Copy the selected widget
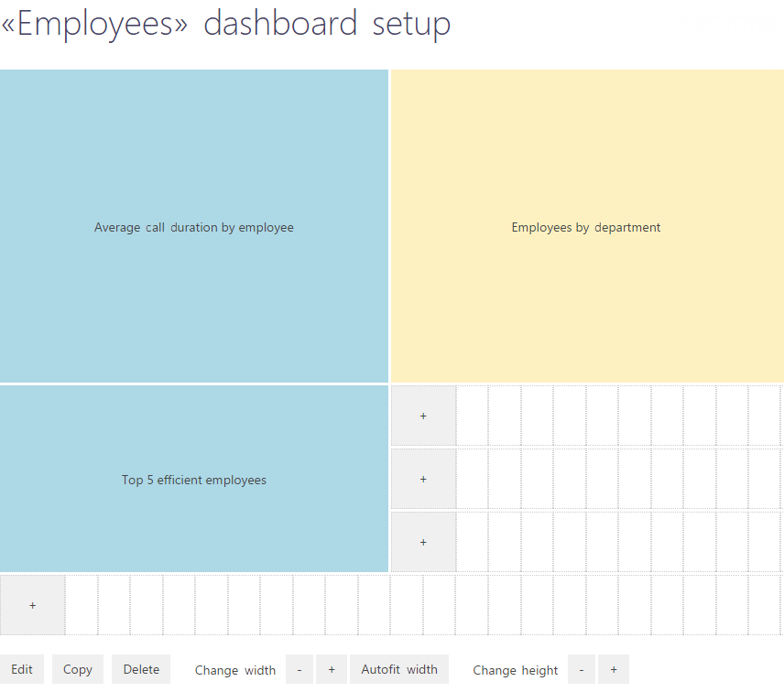 [77, 669]
